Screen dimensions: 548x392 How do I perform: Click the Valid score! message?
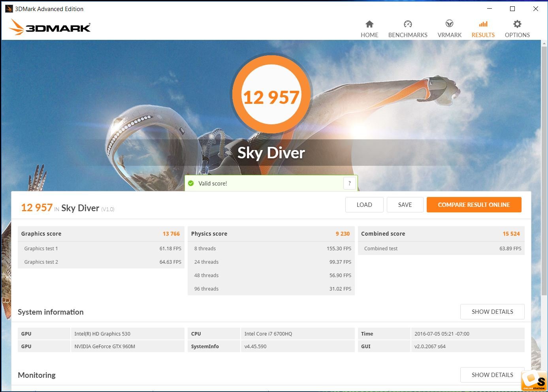pos(213,183)
